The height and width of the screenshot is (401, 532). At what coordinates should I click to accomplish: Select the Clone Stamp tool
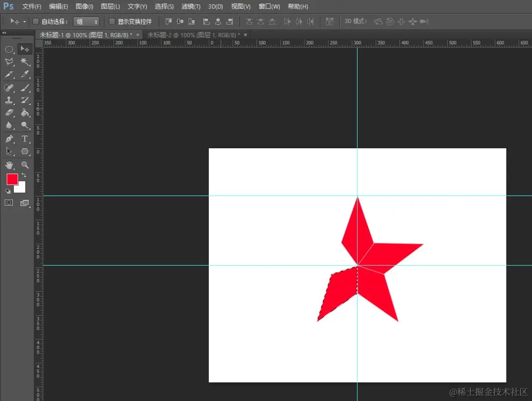[x=9, y=100]
